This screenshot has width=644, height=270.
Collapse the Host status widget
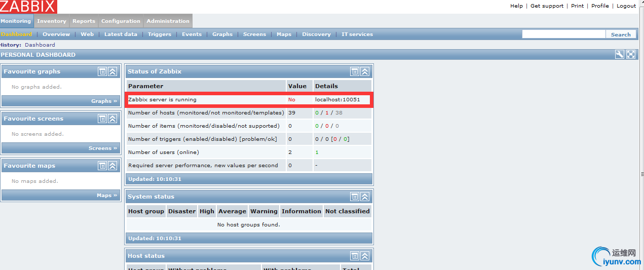[x=365, y=256]
